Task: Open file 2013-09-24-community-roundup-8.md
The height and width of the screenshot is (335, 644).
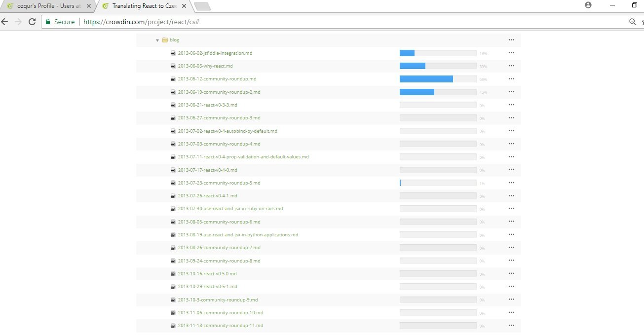Action: (219, 261)
